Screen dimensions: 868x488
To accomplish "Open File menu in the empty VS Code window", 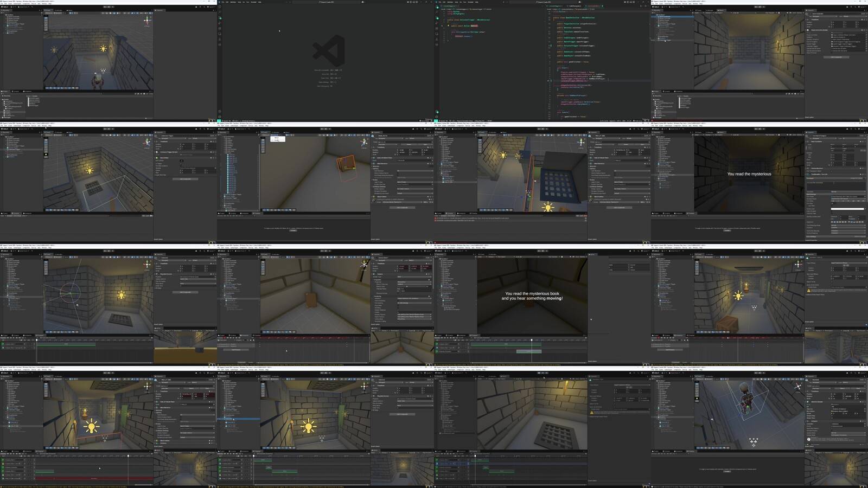I will point(223,2).
